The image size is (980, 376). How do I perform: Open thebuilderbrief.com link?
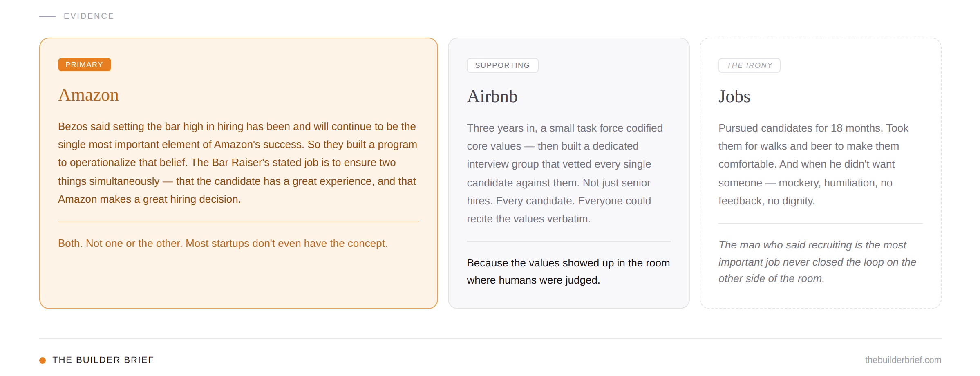[x=903, y=360]
